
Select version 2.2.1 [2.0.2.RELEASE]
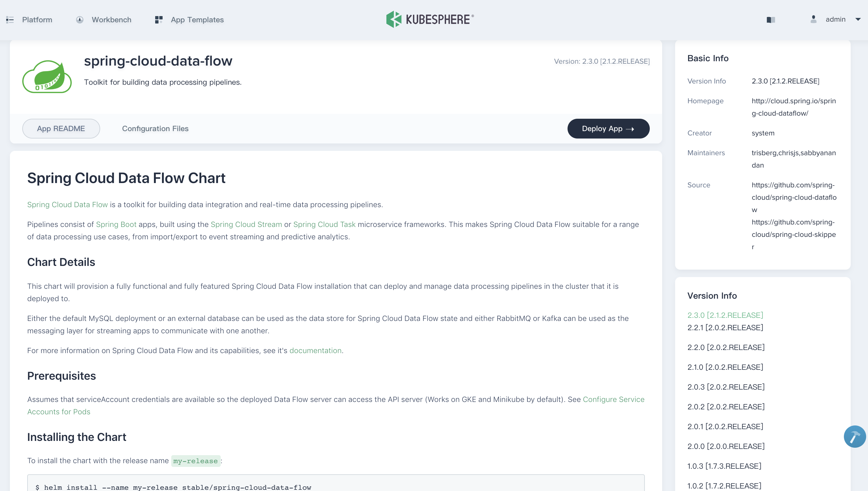pyautogui.click(x=725, y=327)
